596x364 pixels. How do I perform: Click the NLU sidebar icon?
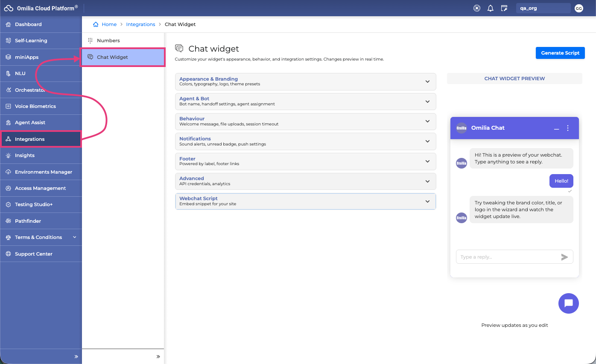tap(8, 73)
